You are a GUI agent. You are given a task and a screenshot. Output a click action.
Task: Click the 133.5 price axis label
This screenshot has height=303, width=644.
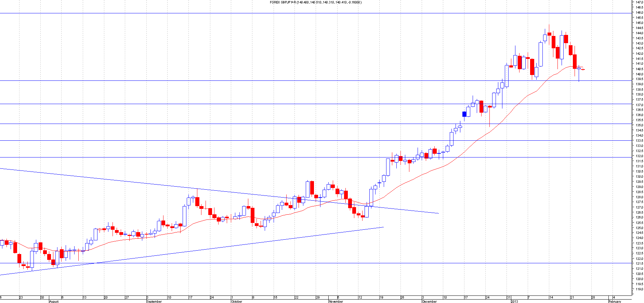point(639,141)
